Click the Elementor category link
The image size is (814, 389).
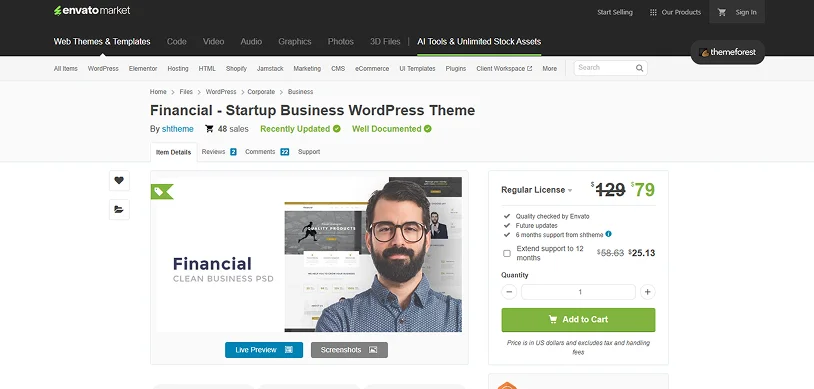click(143, 69)
